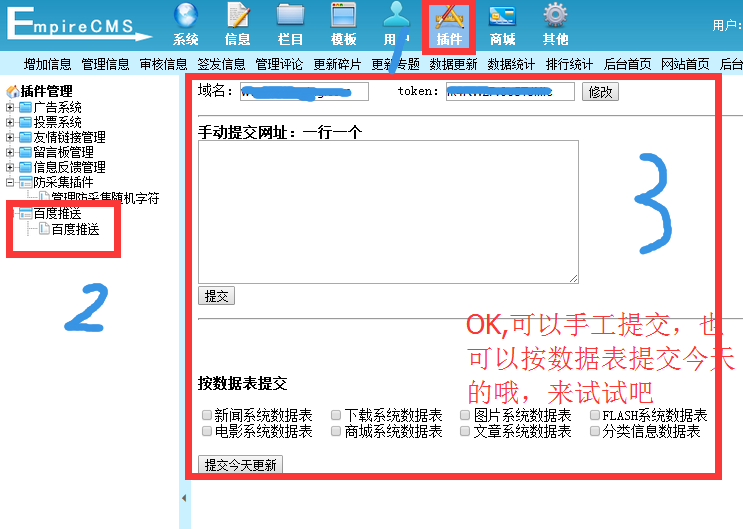Check 商城系统数据表 checkbox
This screenshot has height=529, width=743.
tap(336, 431)
